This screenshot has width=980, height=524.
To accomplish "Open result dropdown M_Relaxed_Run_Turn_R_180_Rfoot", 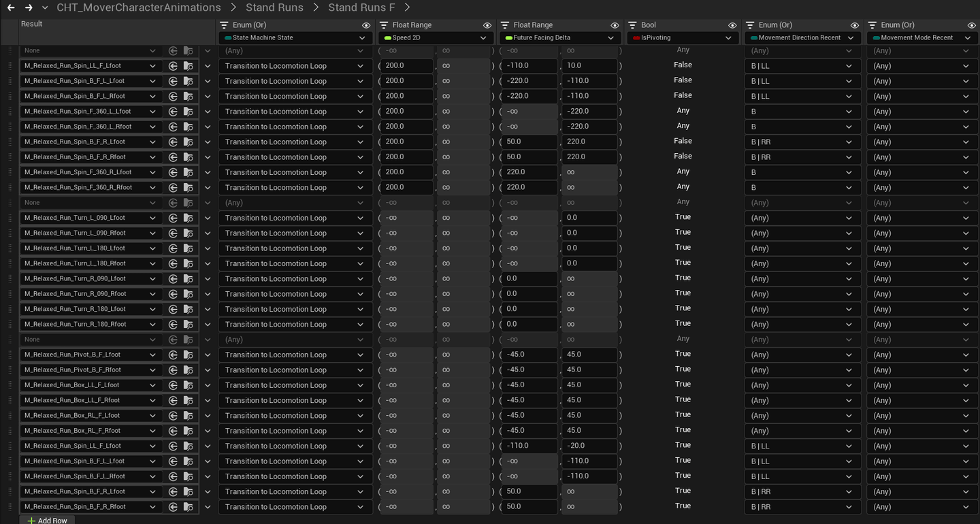I will click(91, 325).
